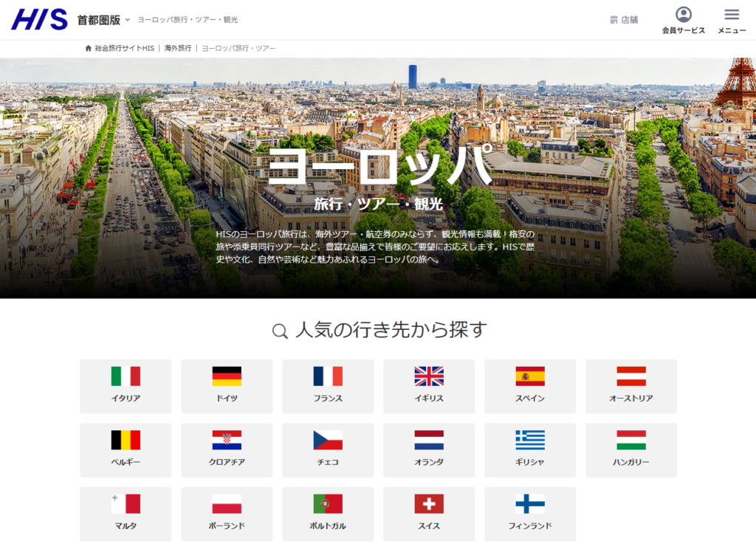Open the フランス destination tile
Image resolution: width=756 pixels, height=555 pixels.
point(328,386)
